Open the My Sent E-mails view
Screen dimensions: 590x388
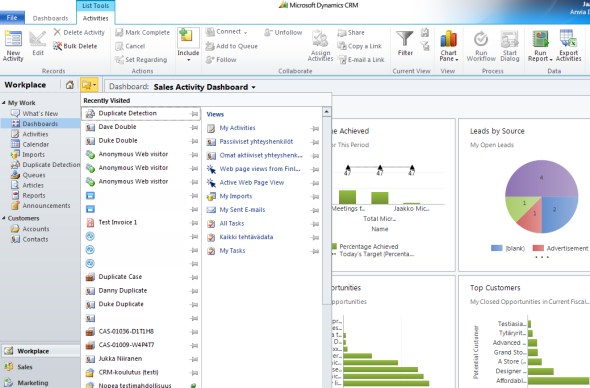pyautogui.click(x=242, y=210)
